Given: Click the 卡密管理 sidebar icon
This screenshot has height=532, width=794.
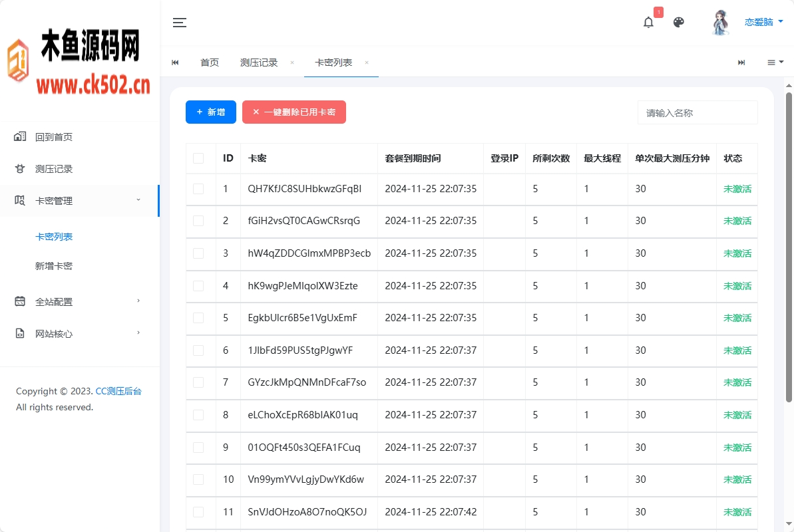Looking at the screenshot, I should (20, 200).
